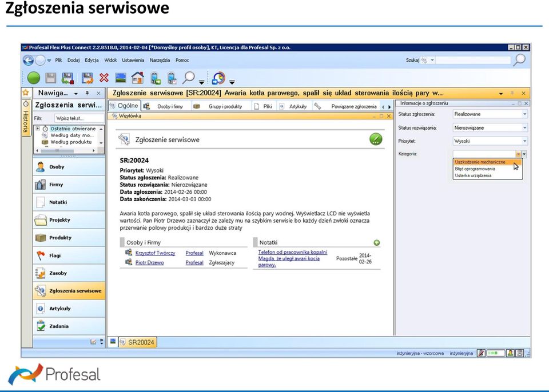Click the large magnifier beside the Szukaj field
The height and width of the screenshot is (392, 549).
pyautogui.click(x=520, y=60)
